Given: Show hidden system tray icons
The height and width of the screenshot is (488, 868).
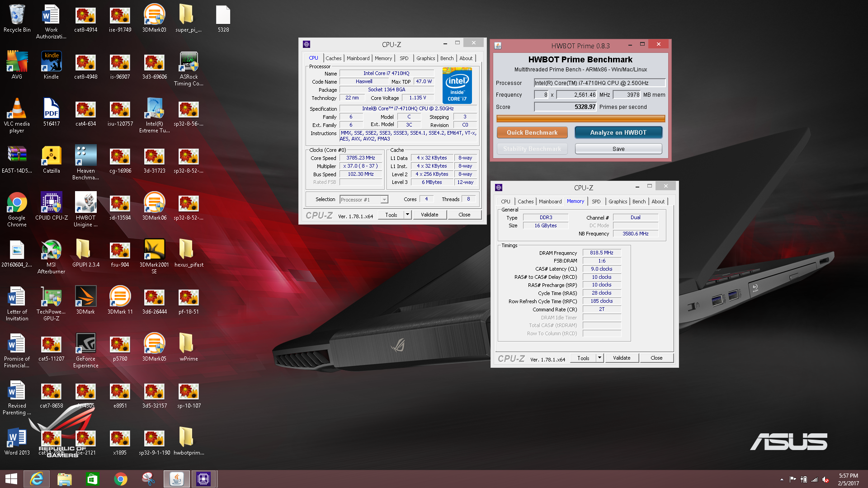Looking at the screenshot, I should (782, 479).
